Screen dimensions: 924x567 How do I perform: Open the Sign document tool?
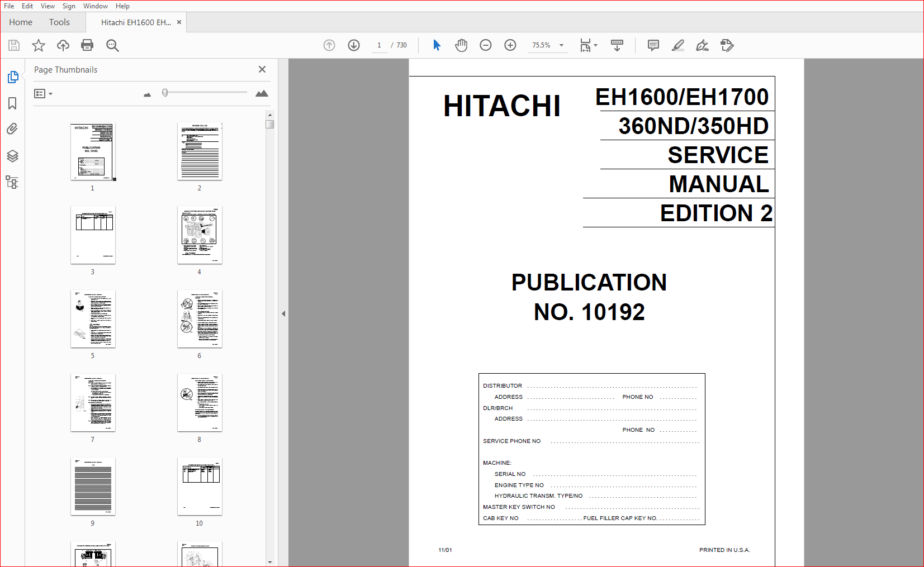[702, 45]
